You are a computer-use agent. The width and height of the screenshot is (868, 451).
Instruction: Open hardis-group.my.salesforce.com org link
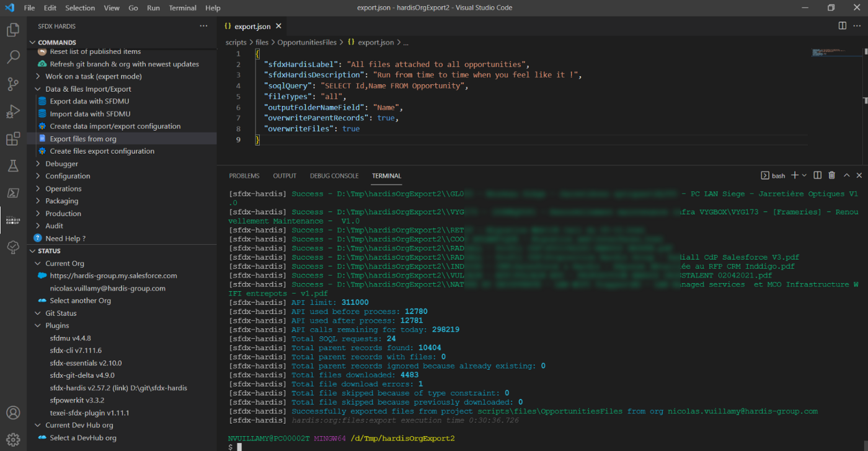(x=122, y=276)
